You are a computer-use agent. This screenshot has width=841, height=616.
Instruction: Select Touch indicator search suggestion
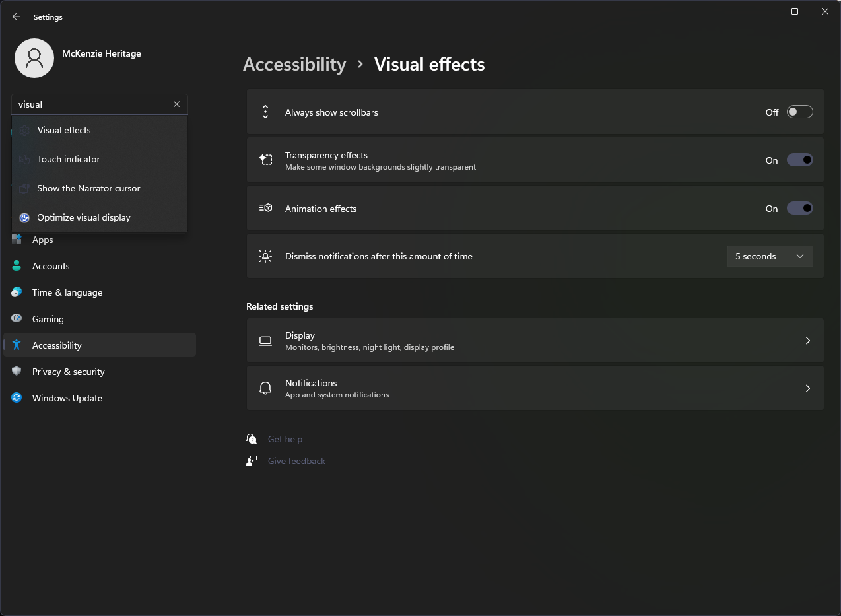(69, 159)
